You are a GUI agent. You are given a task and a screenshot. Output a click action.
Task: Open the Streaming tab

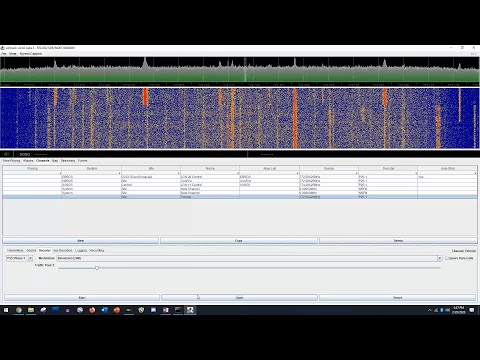(68, 161)
